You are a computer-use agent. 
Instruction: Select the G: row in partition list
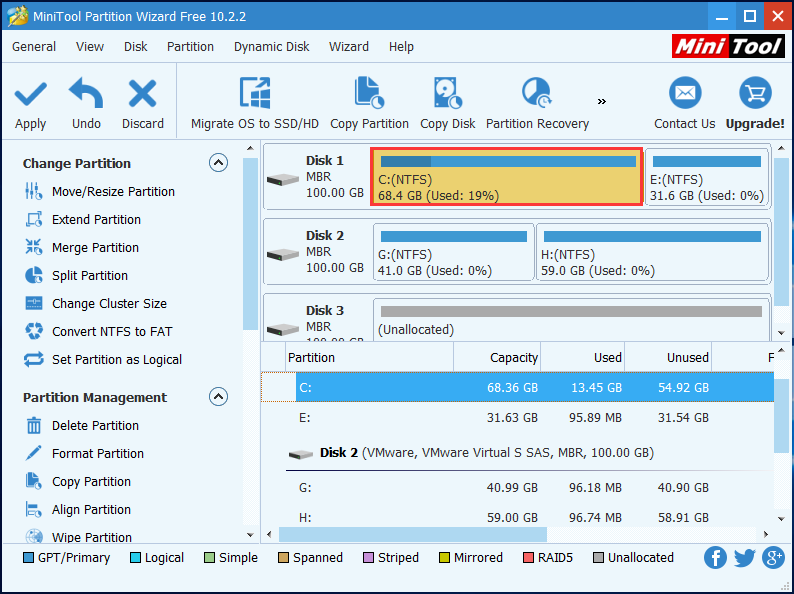pos(518,488)
